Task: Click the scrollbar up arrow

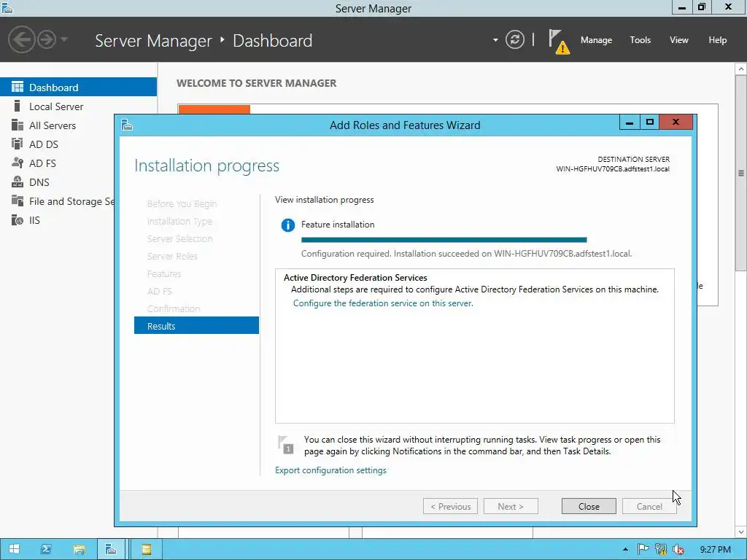Action: tap(741, 69)
